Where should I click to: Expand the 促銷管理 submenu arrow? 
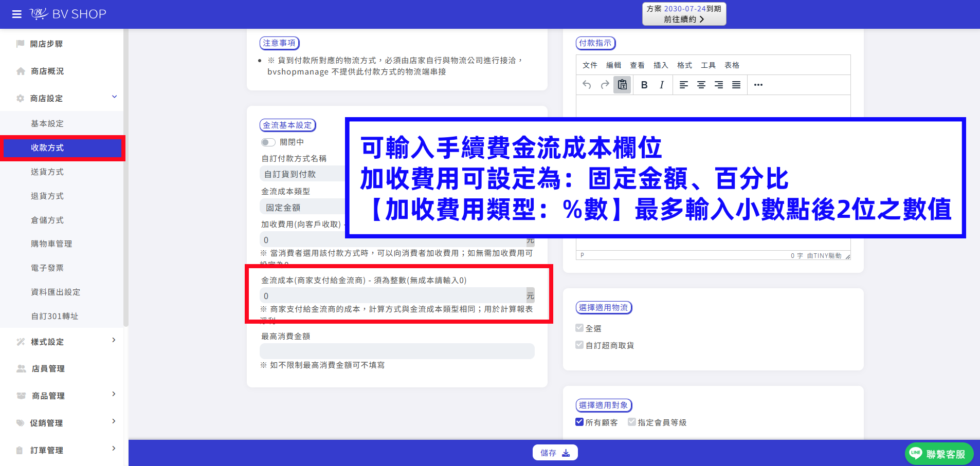(114, 421)
